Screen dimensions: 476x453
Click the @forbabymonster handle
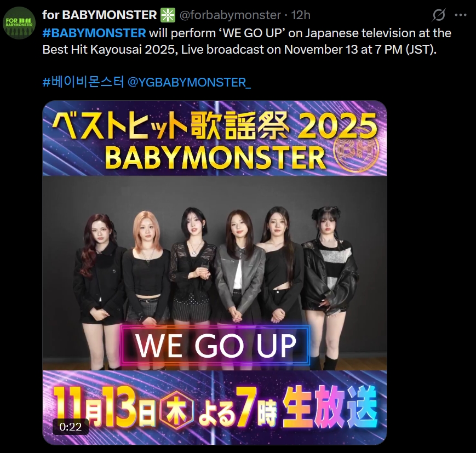pyautogui.click(x=230, y=15)
